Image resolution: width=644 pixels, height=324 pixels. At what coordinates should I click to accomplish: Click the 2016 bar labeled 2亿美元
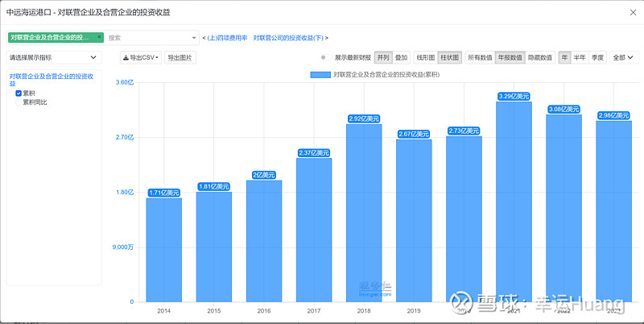pyautogui.click(x=264, y=241)
